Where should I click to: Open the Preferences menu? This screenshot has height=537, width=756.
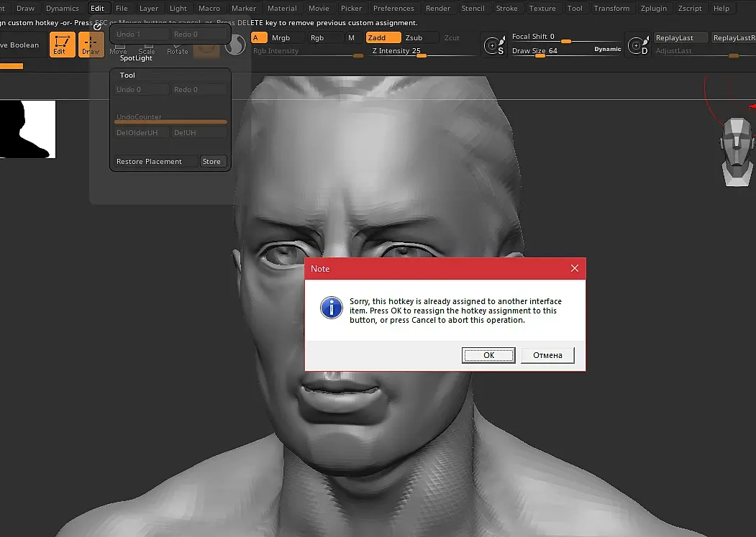pos(393,8)
